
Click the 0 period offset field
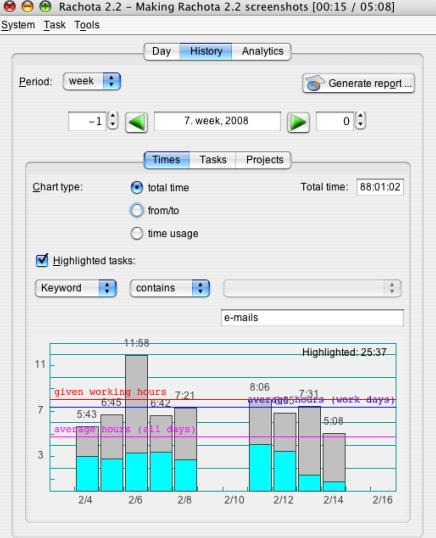pyautogui.click(x=335, y=121)
